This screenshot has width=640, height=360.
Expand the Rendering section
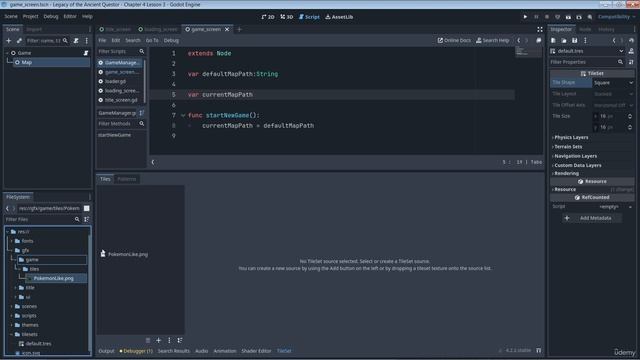(x=566, y=173)
